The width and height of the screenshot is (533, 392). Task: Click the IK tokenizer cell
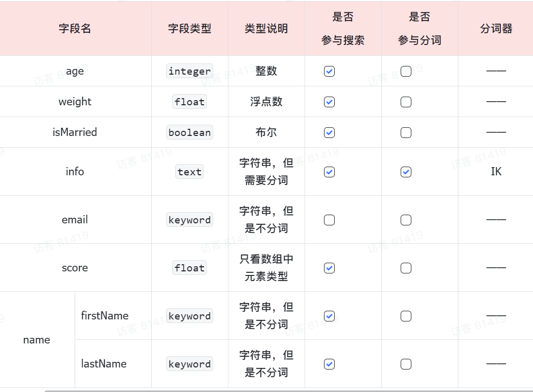click(x=496, y=172)
